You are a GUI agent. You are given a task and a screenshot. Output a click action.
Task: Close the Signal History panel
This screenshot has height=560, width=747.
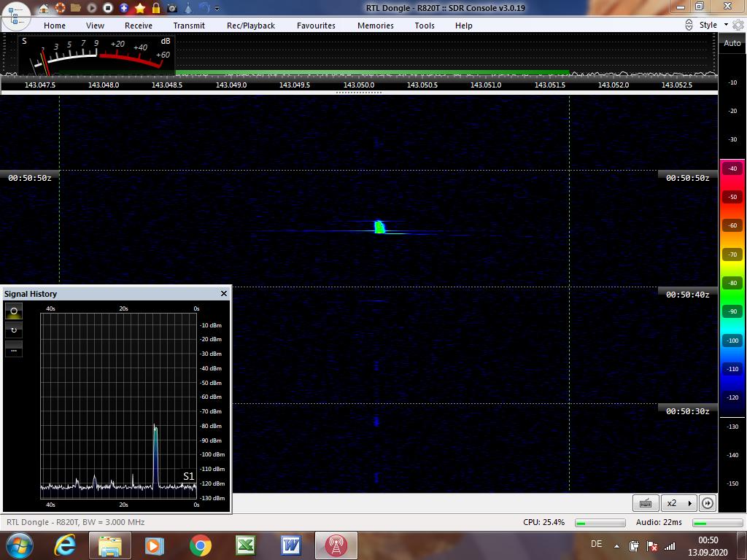(224, 293)
